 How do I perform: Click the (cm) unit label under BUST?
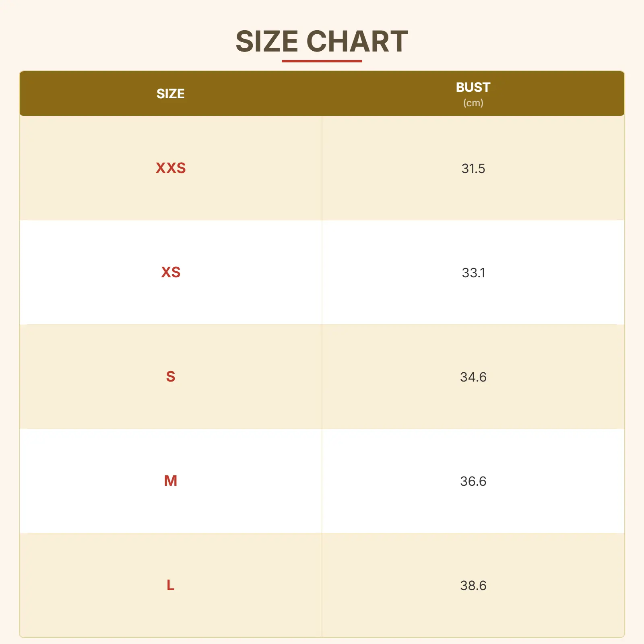coord(473,103)
